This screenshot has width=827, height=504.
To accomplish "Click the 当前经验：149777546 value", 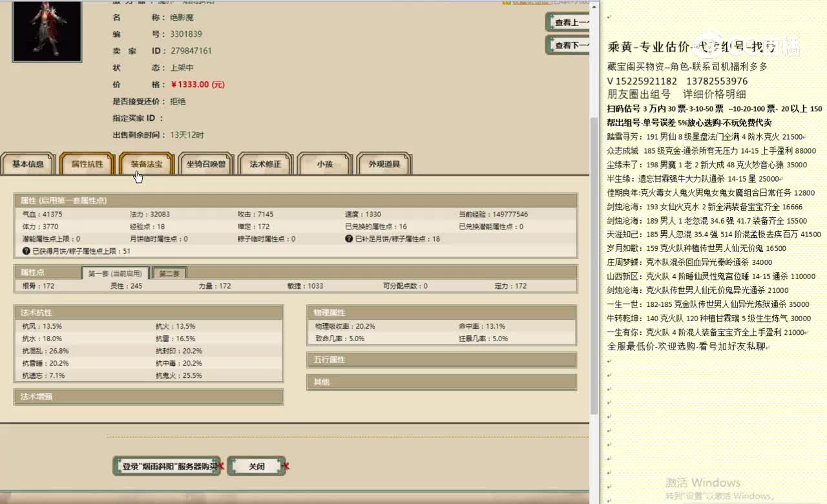I will pyautogui.click(x=494, y=214).
